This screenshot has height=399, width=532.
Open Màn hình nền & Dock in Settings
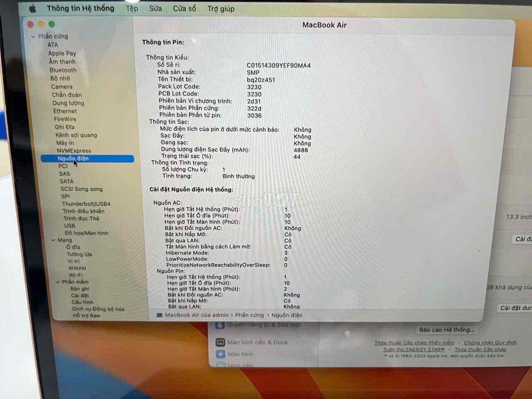coord(252,342)
